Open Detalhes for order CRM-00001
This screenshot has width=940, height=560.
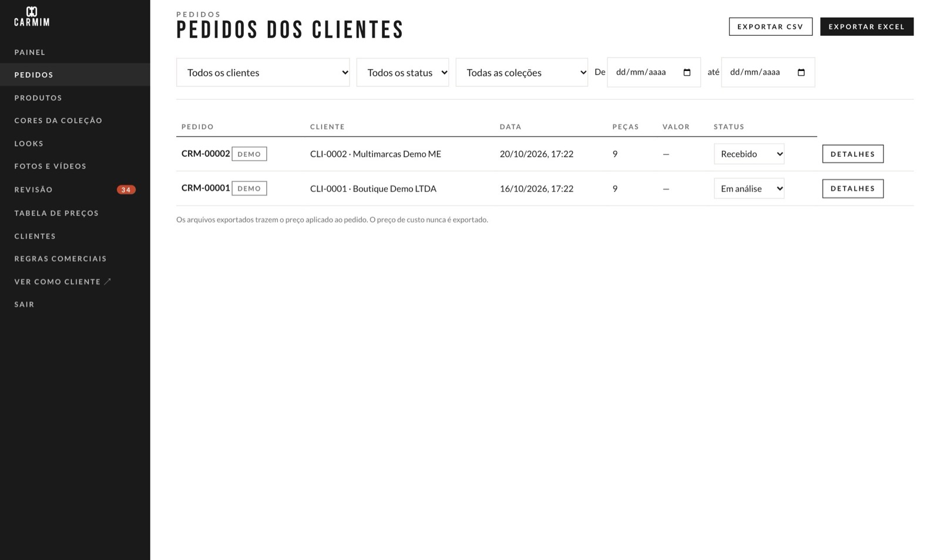pos(852,188)
